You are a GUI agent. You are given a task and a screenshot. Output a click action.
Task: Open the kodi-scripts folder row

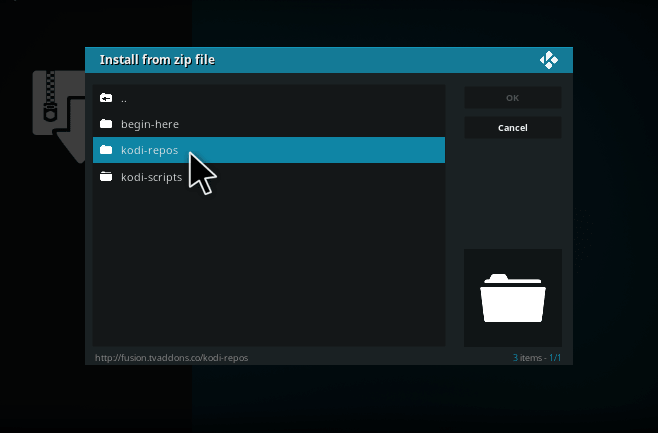(x=269, y=177)
